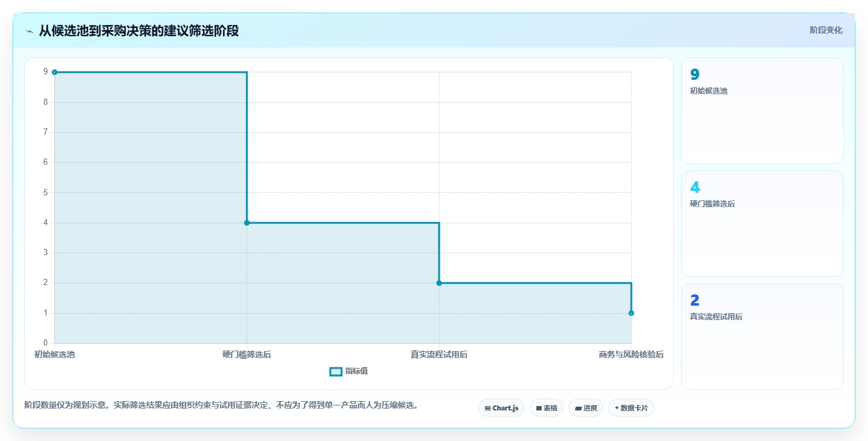Select the 进度 tag chip
Screen dimensions: 868x441
click(x=586, y=408)
